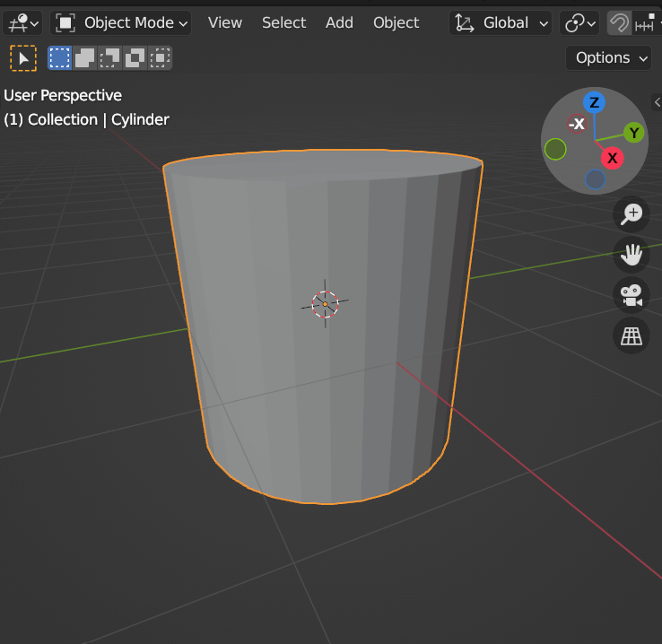The image size is (662, 644).
Task: Click the 3D cursor at the origin
Action: (x=325, y=304)
